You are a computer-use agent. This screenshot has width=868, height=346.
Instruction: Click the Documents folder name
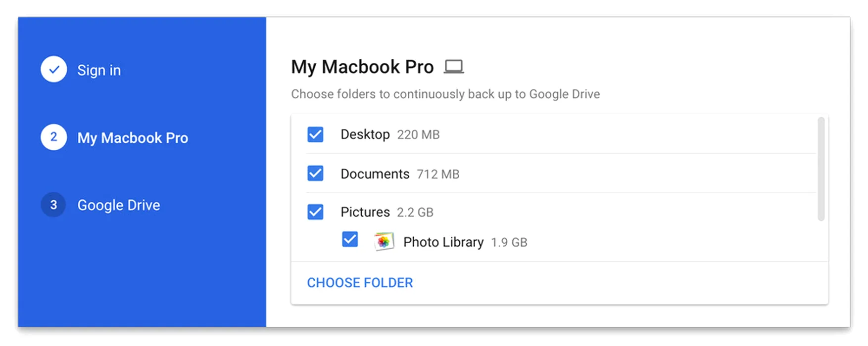click(375, 174)
